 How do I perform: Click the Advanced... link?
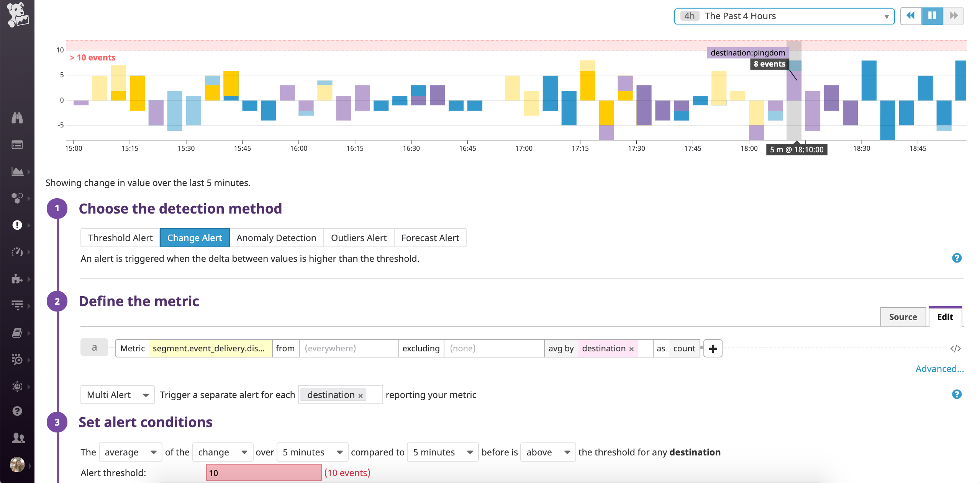coord(939,369)
